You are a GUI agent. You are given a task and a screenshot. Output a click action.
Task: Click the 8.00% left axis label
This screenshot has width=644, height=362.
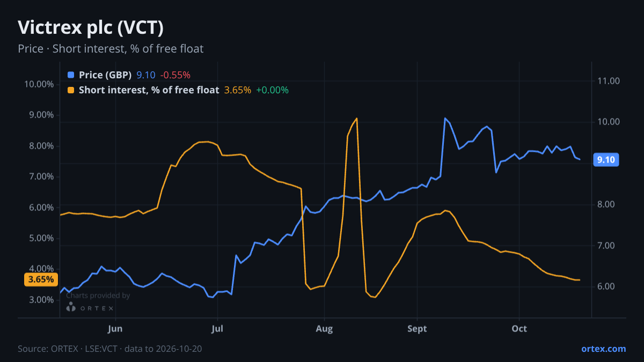click(41, 146)
